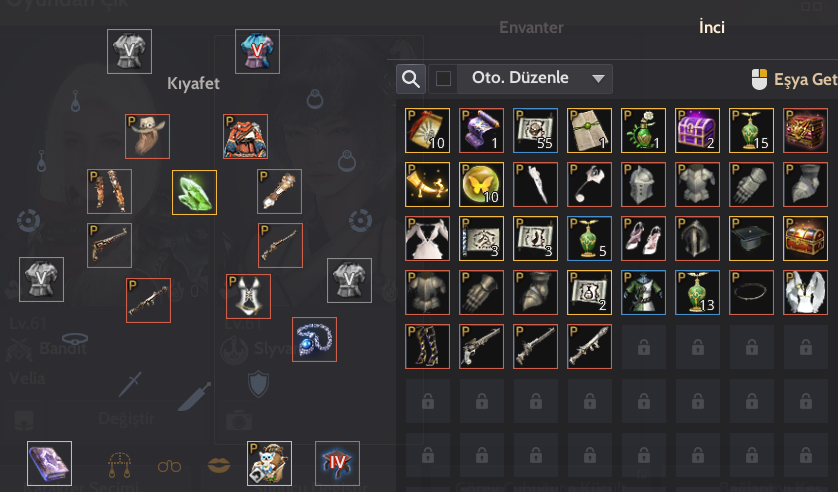Click the blue gem necklace slot
838x492 pixels.
coord(314,339)
